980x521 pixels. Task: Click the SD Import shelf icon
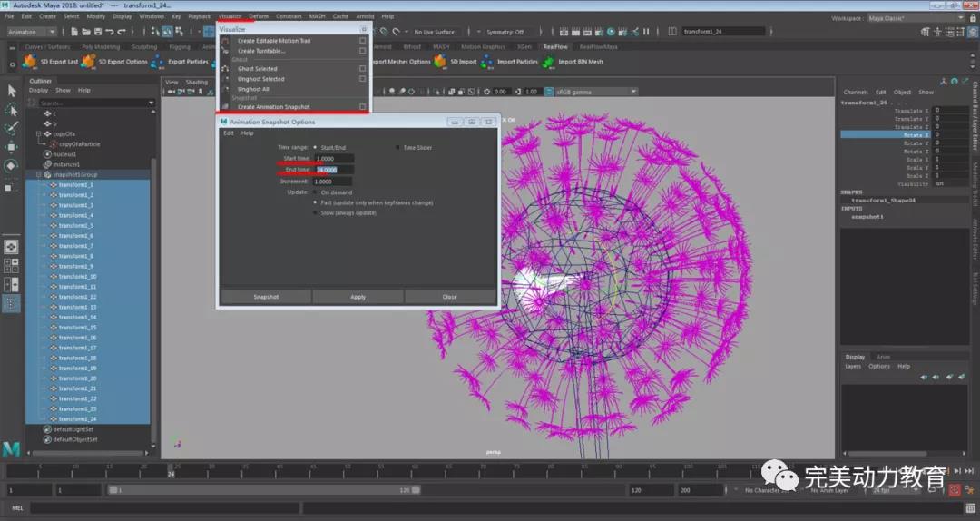tap(440, 62)
